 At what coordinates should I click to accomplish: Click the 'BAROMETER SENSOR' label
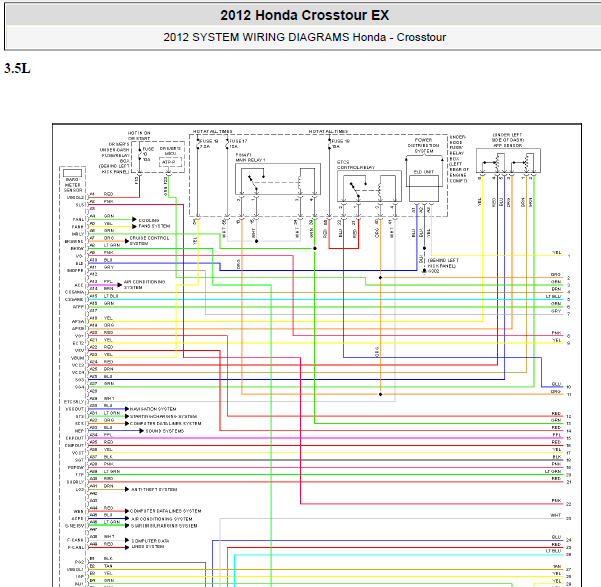coord(72,185)
